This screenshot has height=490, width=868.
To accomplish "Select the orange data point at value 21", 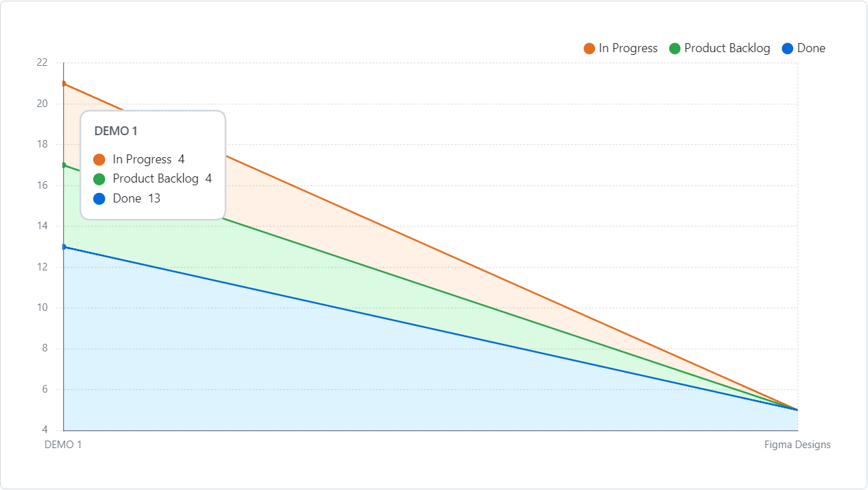I will click(x=64, y=84).
